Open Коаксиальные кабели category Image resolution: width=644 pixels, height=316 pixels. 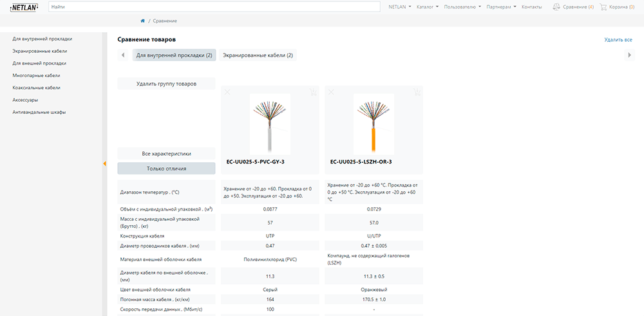pos(37,88)
